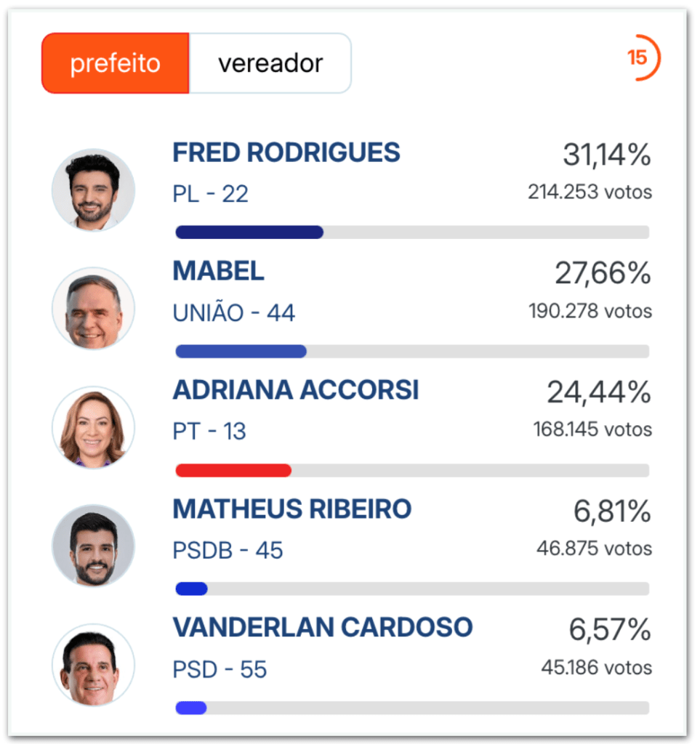The width and height of the screenshot is (700, 744).
Task: Select the ADRIANA ACCORSI name link
Action: click(296, 390)
